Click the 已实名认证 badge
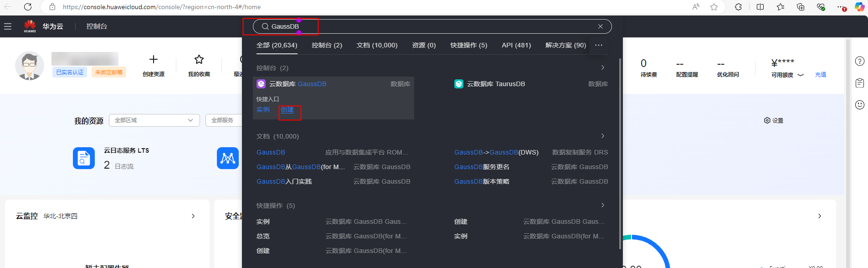Screen dimensions: 868x268 point(70,72)
